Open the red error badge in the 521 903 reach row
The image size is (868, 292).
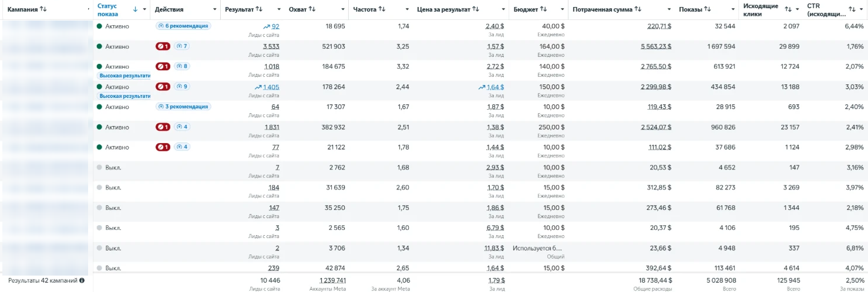tap(163, 46)
